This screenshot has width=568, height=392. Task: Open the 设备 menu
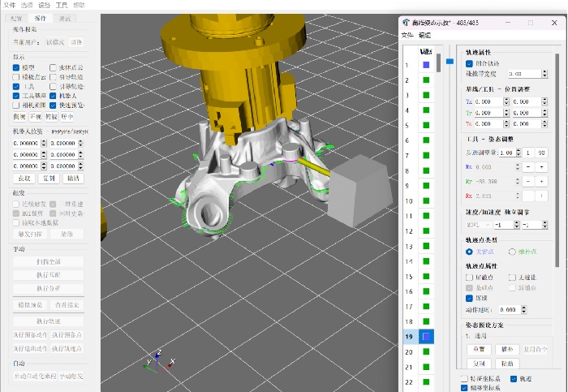pos(46,5)
